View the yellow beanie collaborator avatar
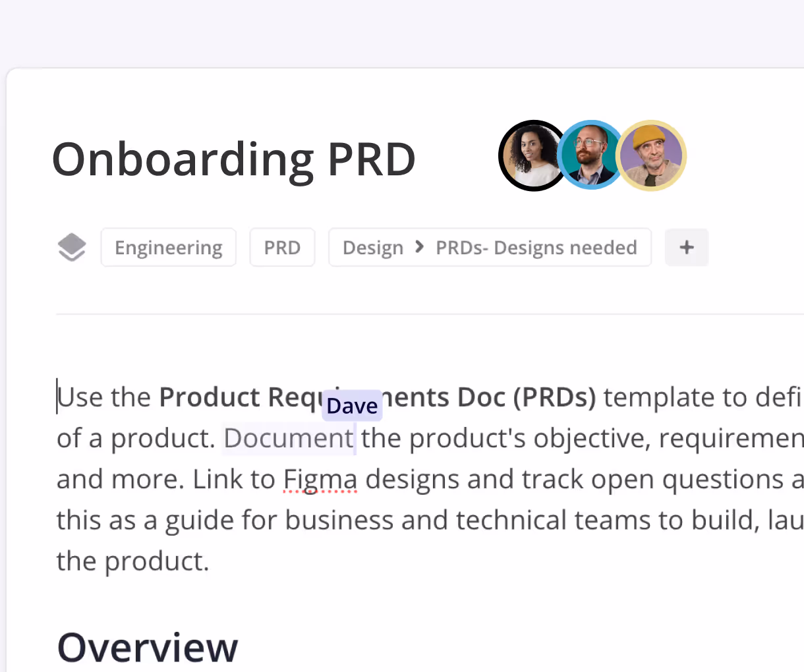This screenshot has width=804, height=672. (651, 155)
